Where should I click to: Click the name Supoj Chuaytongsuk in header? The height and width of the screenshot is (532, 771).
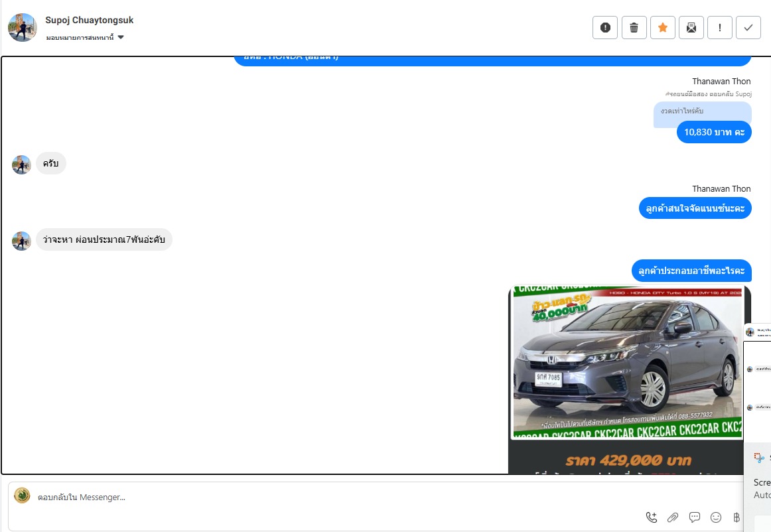point(90,20)
